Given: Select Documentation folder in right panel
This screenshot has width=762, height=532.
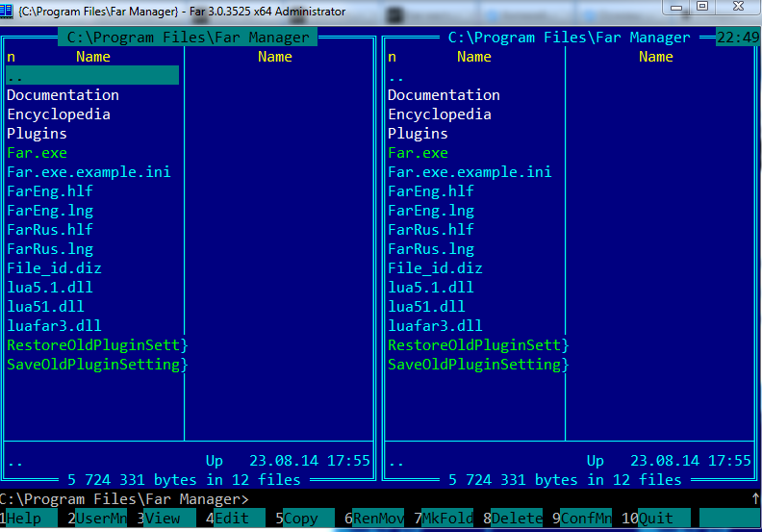Looking at the screenshot, I should [444, 95].
